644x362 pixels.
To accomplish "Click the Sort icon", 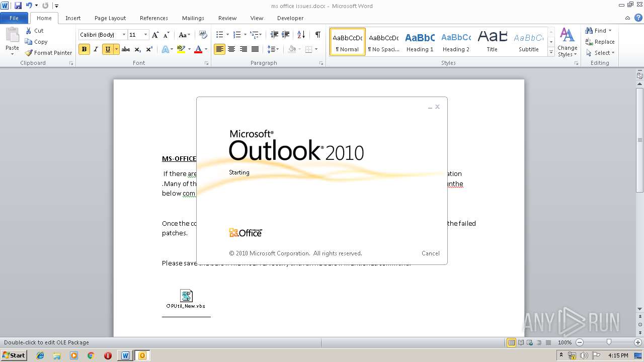I will pyautogui.click(x=301, y=35).
